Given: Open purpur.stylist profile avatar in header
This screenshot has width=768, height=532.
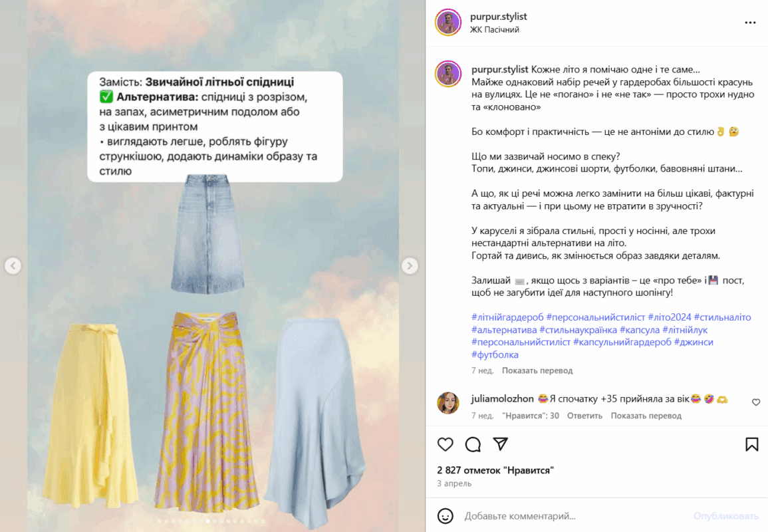Looking at the screenshot, I should 448,22.
